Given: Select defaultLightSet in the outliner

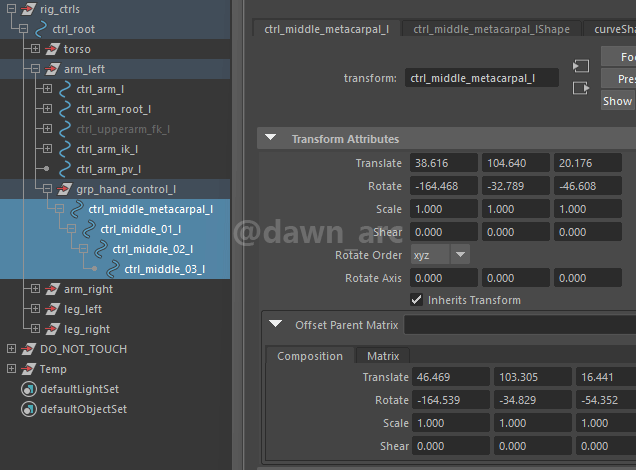Looking at the screenshot, I should coord(80,389).
